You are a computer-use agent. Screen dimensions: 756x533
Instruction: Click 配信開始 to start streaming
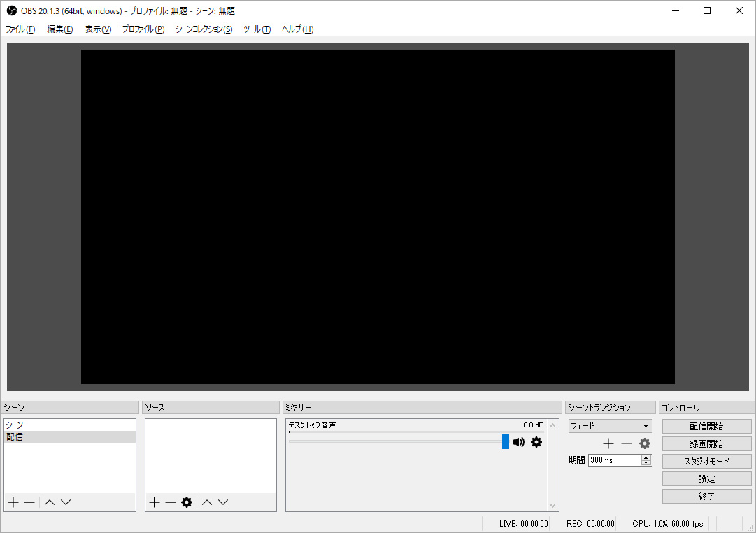click(x=707, y=427)
